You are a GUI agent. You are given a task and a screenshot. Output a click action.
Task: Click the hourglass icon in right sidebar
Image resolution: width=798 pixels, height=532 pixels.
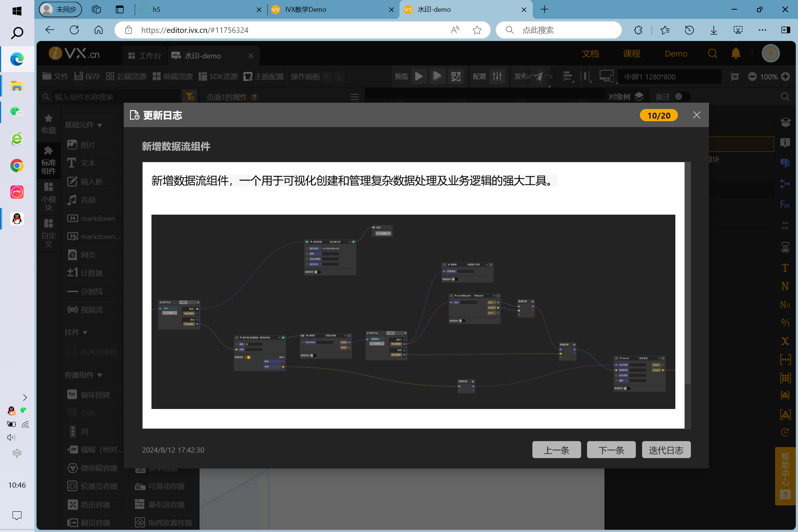[x=785, y=247]
